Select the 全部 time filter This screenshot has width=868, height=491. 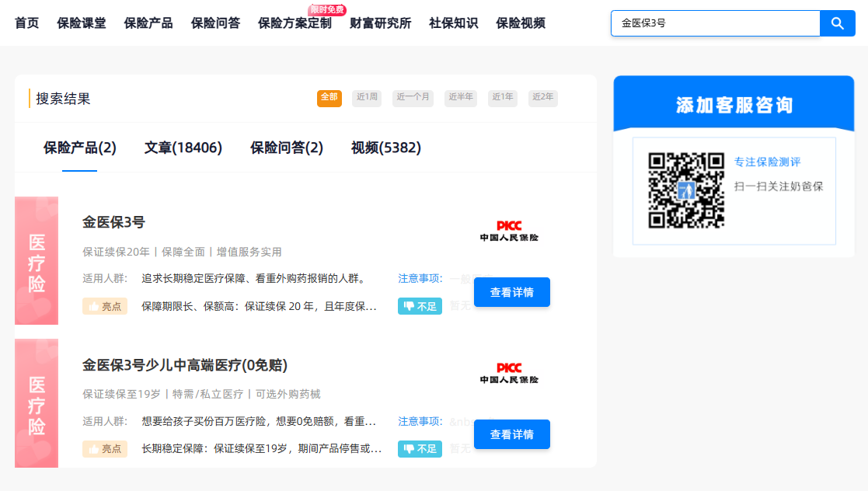pyautogui.click(x=329, y=98)
